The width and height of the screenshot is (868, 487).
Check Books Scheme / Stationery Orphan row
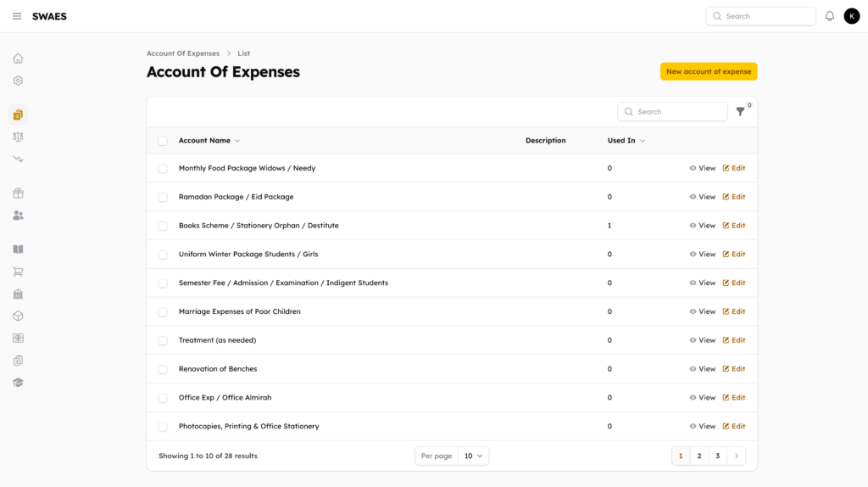pos(163,226)
